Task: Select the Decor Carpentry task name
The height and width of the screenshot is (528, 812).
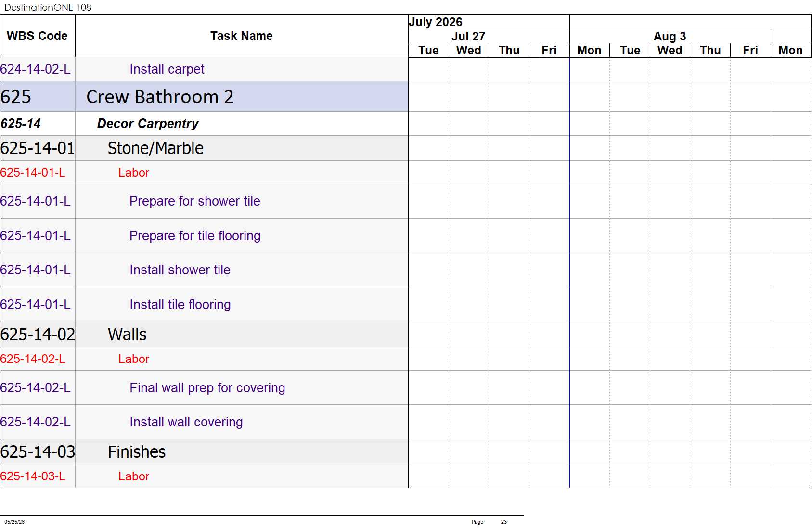Action: point(148,124)
